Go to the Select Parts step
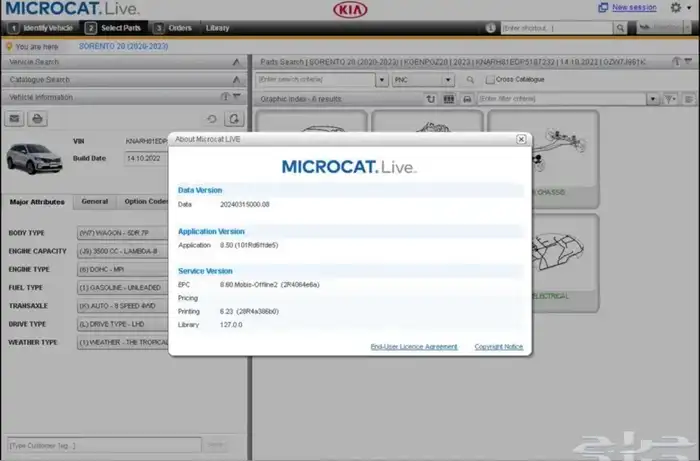700x461 pixels. [113, 28]
